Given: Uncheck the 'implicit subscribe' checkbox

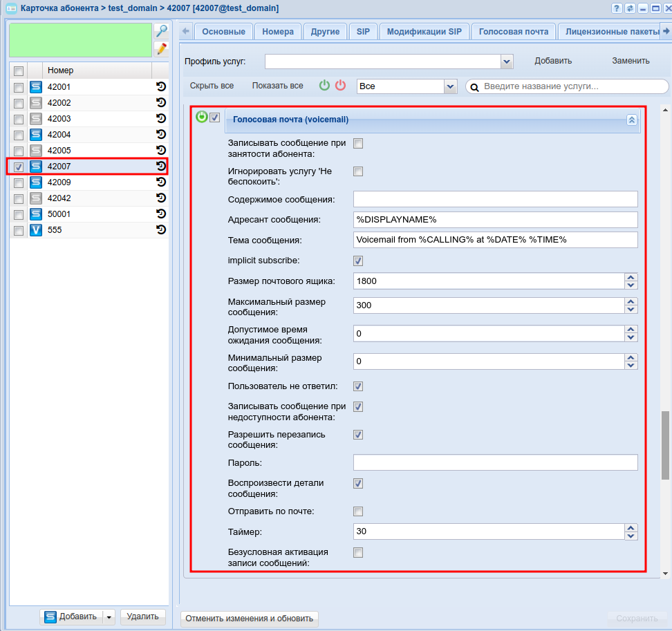Looking at the screenshot, I should 358,261.
